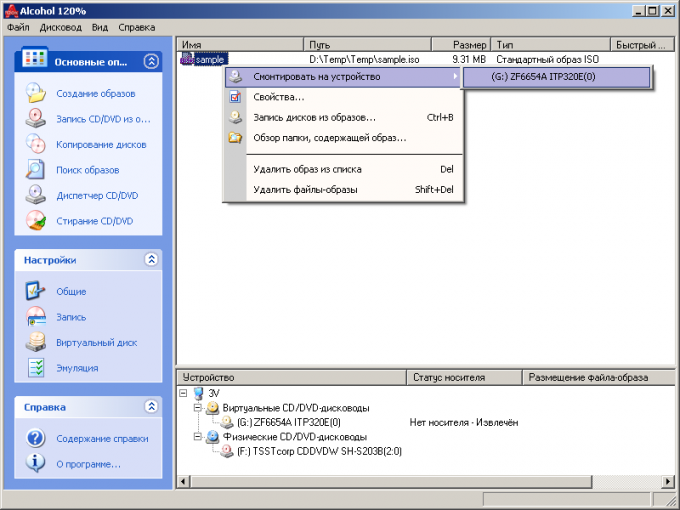Viewport: 680px width, 510px height.
Task: Click the О программе info icon
Action: pyautogui.click(x=36, y=463)
